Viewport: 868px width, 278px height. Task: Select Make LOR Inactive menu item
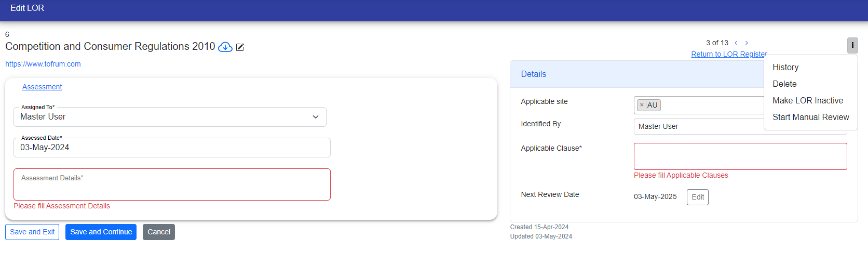[x=807, y=101]
